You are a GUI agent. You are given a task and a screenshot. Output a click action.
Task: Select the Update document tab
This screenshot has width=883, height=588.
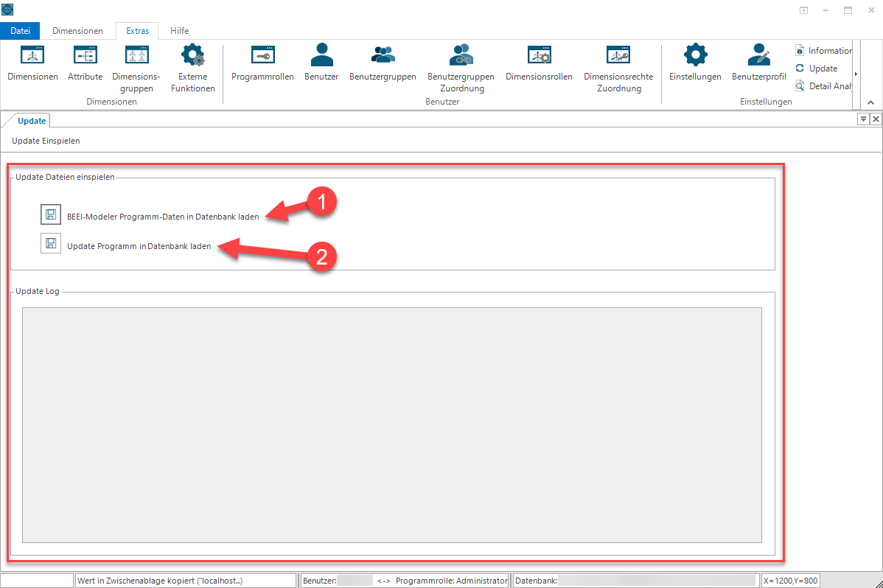pos(32,121)
